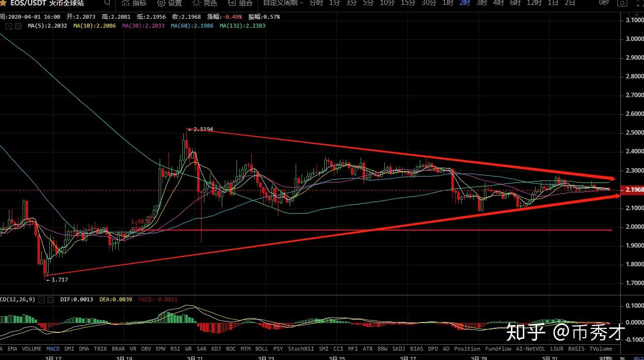Show the CCI indicator

click(x=338, y=349)
